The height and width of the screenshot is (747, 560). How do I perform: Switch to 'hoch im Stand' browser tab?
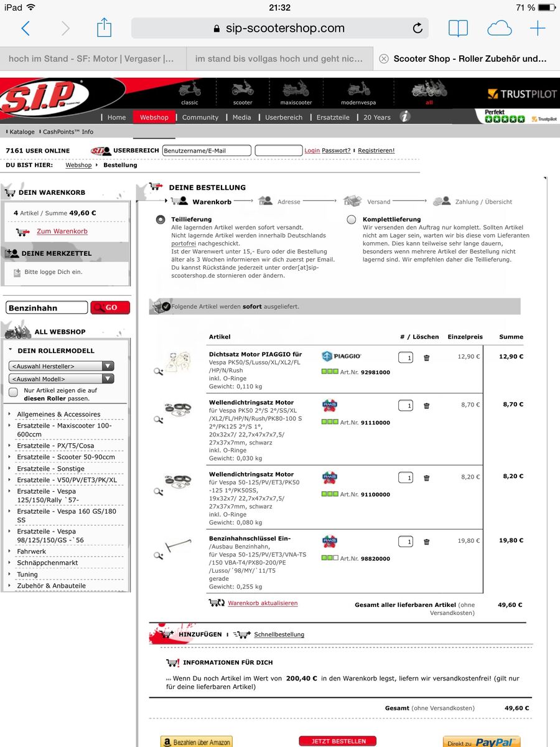(x=92, y=59)
